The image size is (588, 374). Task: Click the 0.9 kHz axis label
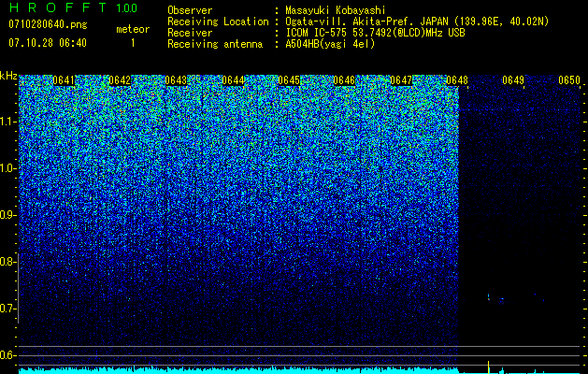point(8,215)
